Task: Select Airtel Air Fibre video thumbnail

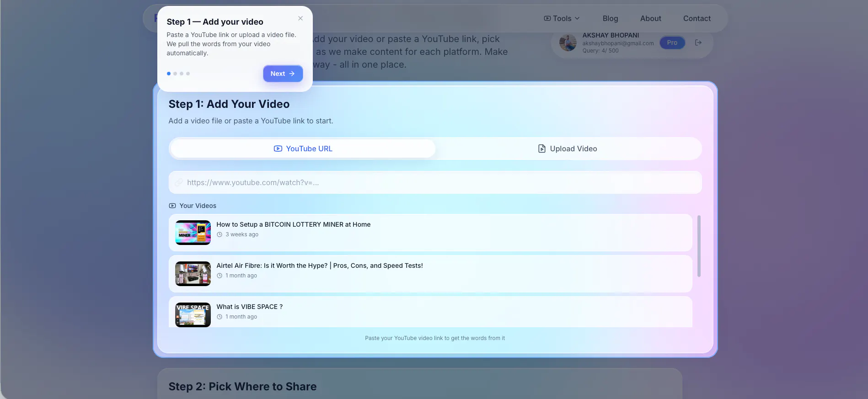Action: pos(193,274)
